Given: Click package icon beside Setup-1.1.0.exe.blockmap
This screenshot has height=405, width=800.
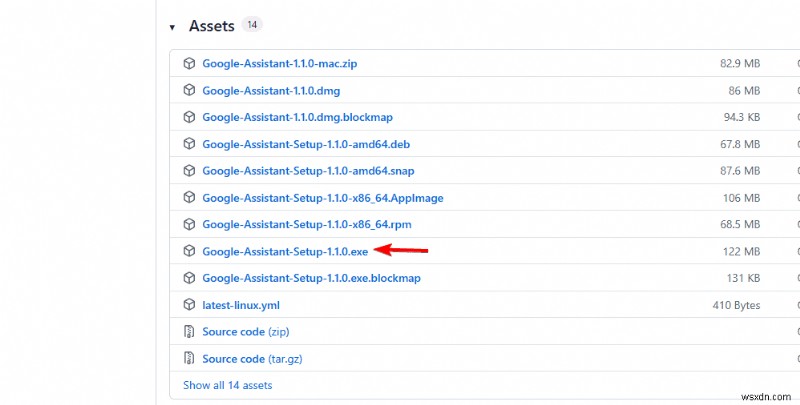Looking at the screenshot, I should coord(189,278).
